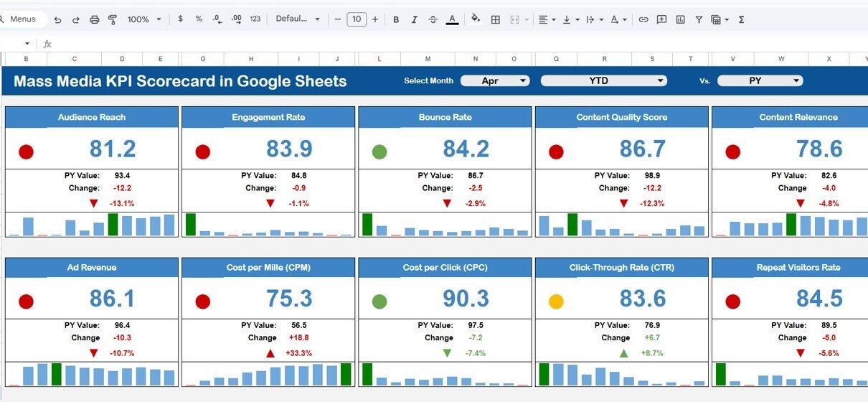Viewport: 868px width, 402px height.
Task: Click the font size input field
Action: pos(357,19)
